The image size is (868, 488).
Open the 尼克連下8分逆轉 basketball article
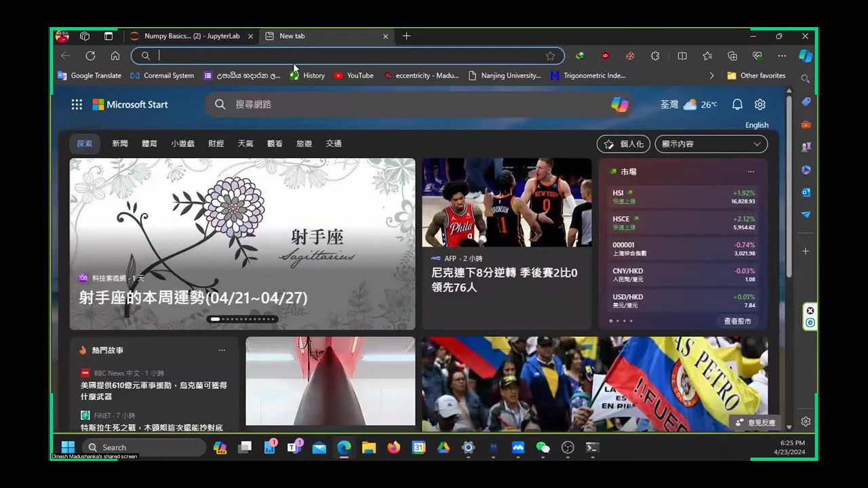click(505, 280)
